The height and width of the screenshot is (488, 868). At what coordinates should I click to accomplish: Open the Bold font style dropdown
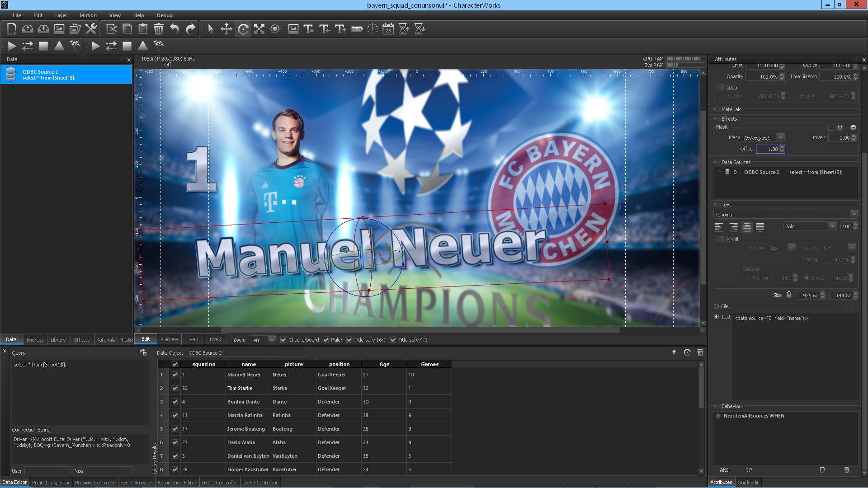tap(810, 226)
